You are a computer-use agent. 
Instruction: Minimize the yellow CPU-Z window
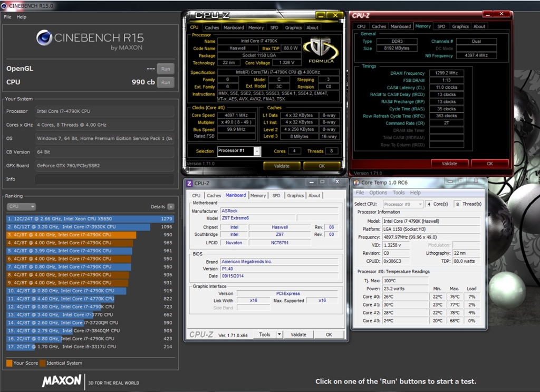click(320, 15)
